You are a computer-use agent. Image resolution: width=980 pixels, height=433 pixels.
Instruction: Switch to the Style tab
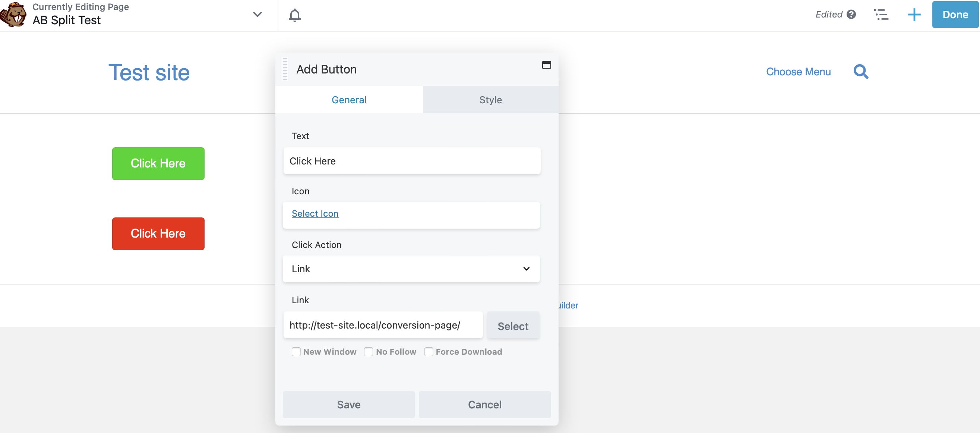[x=490, y=100]
